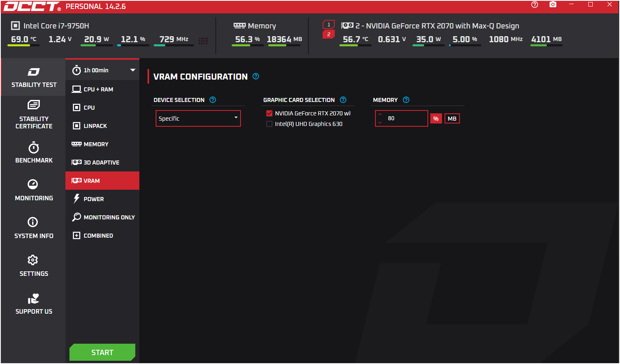Click the CPU chip icon beside Intel Core i7-9750H
The image size is (620, 364).
point(15,26)
